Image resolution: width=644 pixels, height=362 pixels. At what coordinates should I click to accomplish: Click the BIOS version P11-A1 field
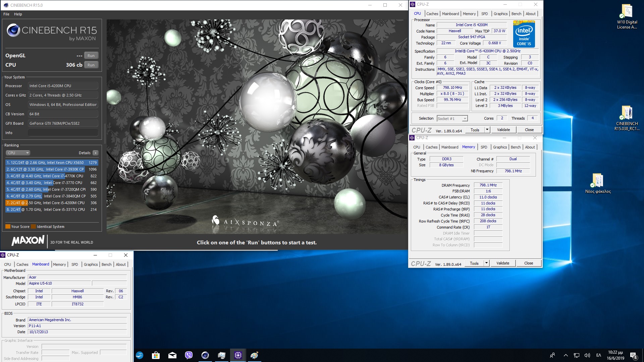pos(77,326)
